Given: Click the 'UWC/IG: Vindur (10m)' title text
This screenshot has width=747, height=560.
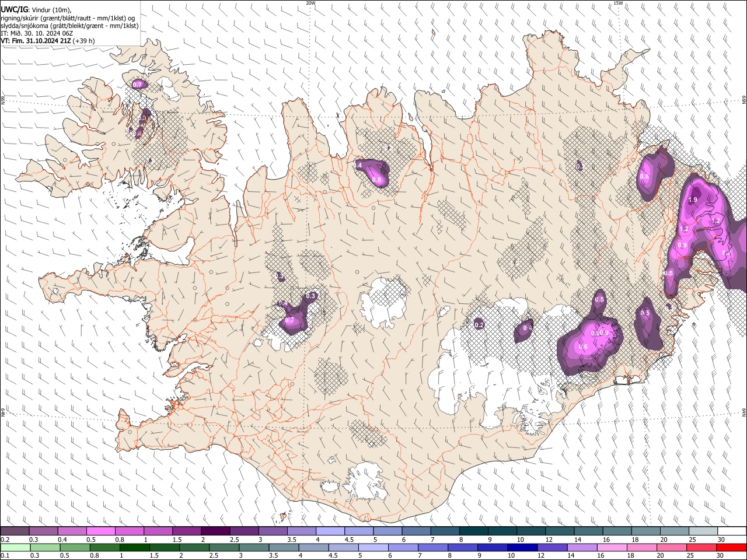Looking at the screenshot, I should 36,9.
